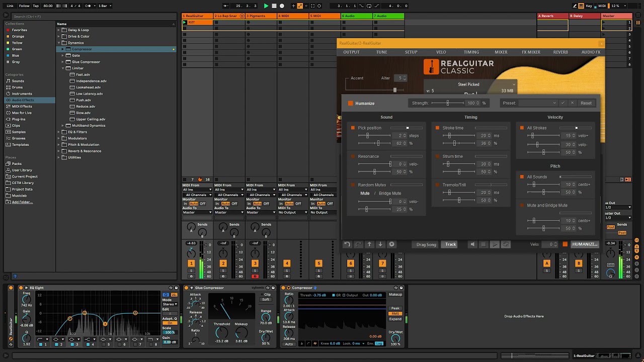Enable Ableton Link

point(10,6)
